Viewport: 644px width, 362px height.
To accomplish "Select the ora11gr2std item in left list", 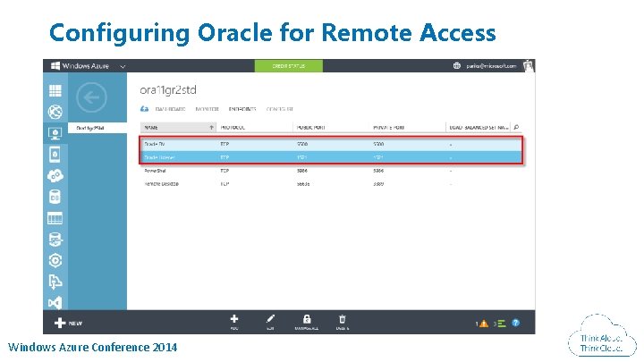I will click(97, 128).
